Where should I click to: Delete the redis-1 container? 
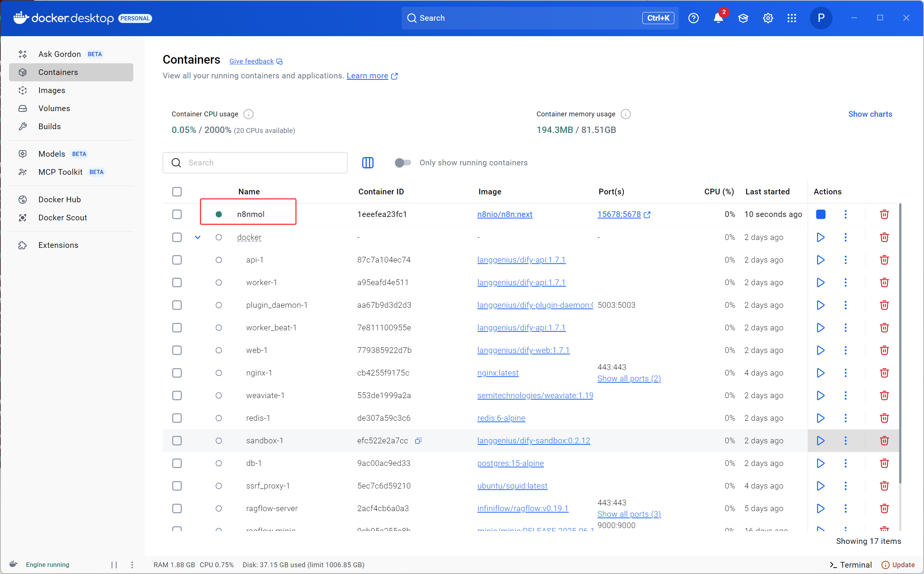884,418
